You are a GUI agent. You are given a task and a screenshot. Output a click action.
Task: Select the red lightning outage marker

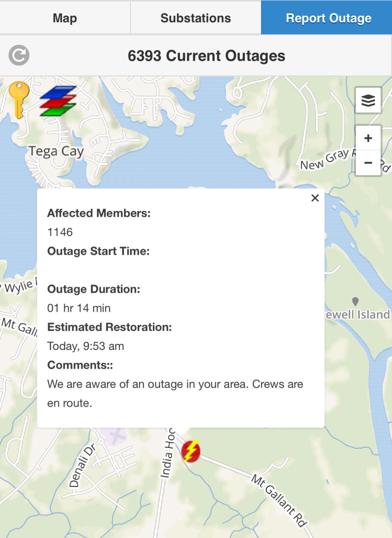point(191,451)
